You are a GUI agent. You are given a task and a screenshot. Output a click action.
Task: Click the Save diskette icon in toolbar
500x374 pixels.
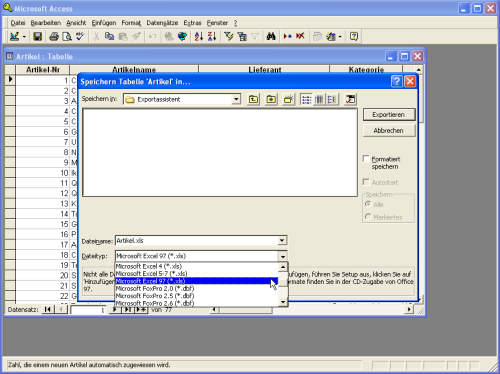click(38, 36)
